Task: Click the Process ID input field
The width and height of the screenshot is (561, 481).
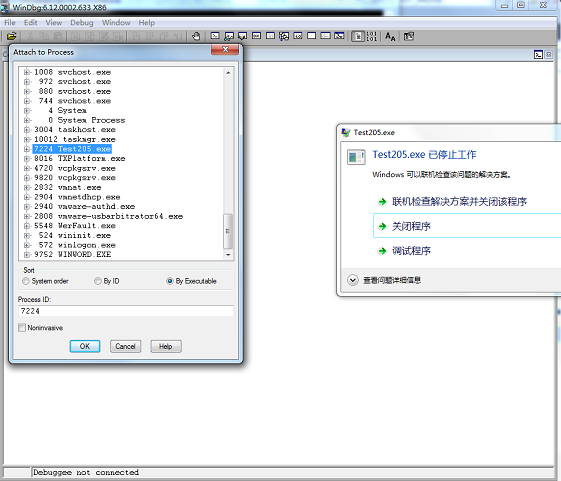Action: point(126,311)
